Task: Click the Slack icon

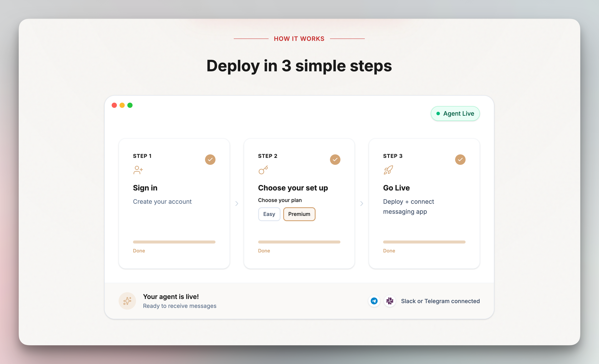Action: (x=390, y=301)
